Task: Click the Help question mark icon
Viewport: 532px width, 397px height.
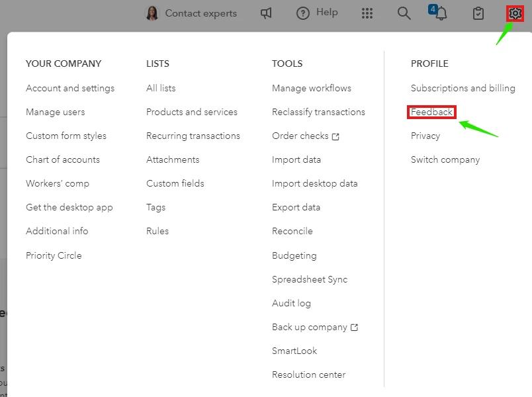Action: pyautogui.click(x=302, y=13)
